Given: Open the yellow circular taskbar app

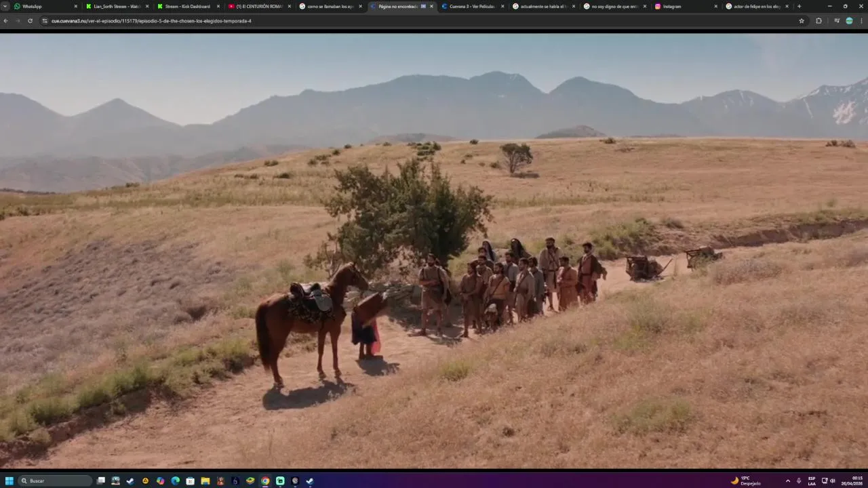Looking at the screenshot, I should click(x=145, y=481).
